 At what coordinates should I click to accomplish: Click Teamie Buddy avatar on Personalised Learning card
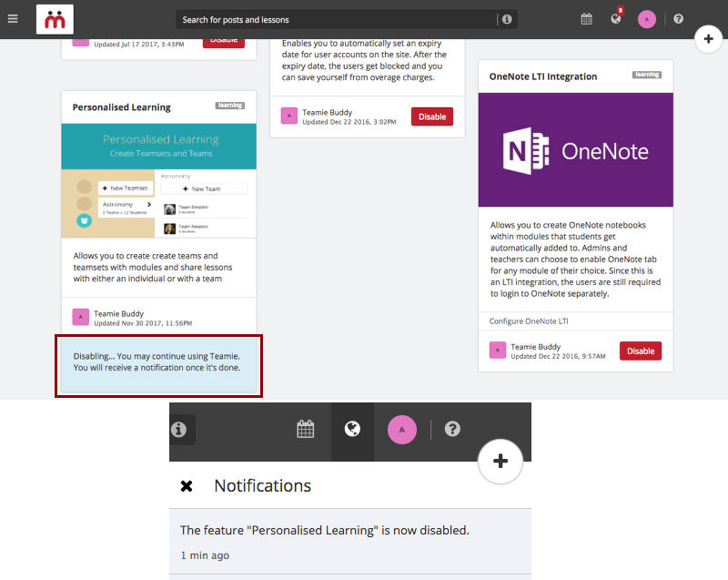81,317
